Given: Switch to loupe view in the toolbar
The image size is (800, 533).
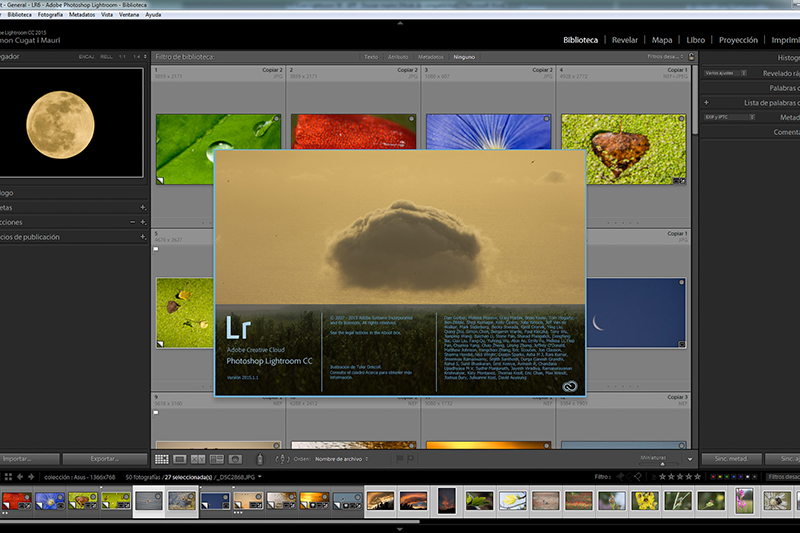Looking at the screenshot, I should click(180, 459).
